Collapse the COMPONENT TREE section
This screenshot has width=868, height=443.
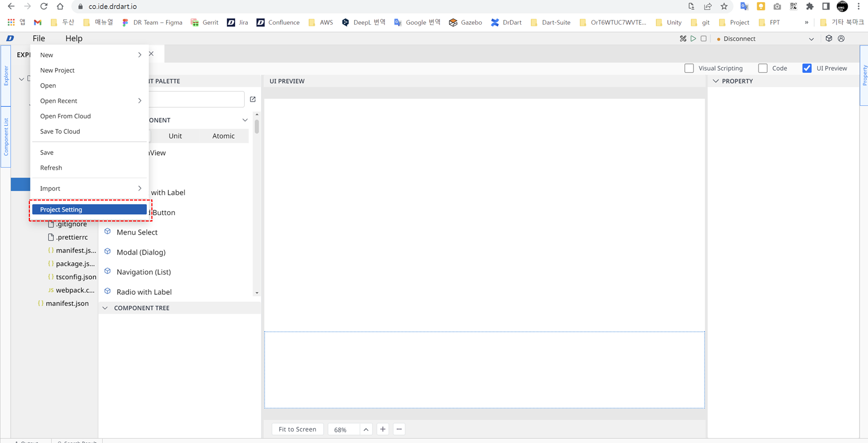coord(105,308)
